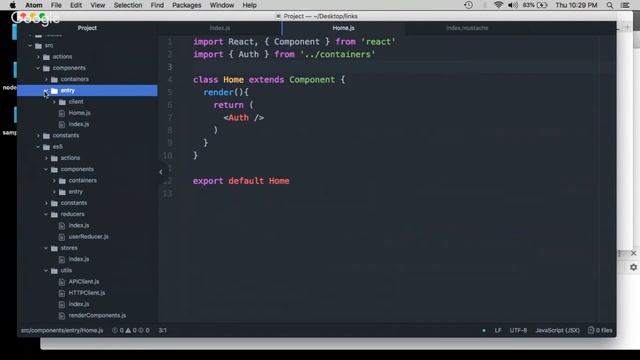This screenshot has width=640, height=360.
Task: Click the renderComponents.js file icon
Action: point(62,316)
